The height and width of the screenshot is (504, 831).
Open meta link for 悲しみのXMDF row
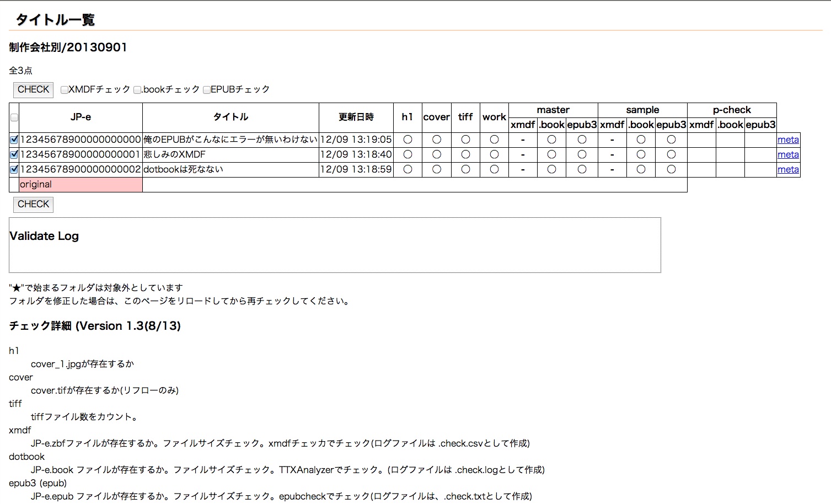point(788,155)
